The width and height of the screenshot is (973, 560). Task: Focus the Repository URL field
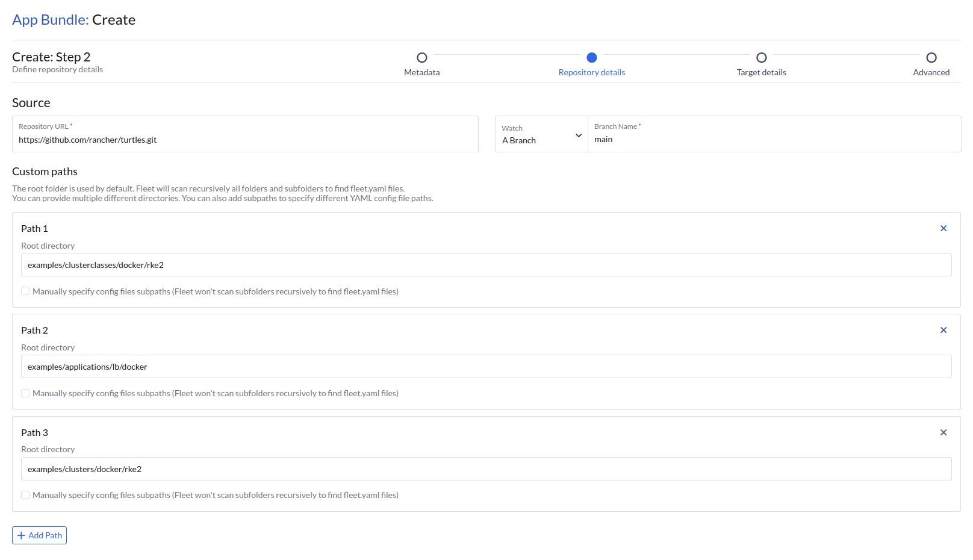click(245, 140)
